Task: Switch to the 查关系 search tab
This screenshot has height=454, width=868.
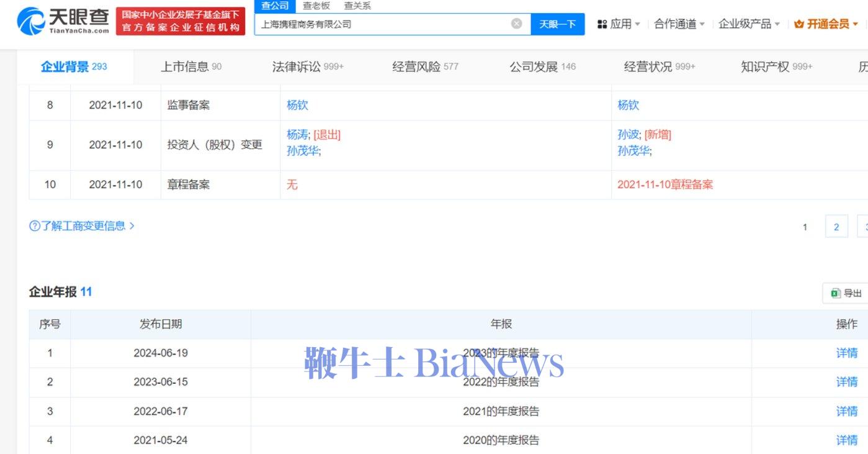Action: coord(357,6)
